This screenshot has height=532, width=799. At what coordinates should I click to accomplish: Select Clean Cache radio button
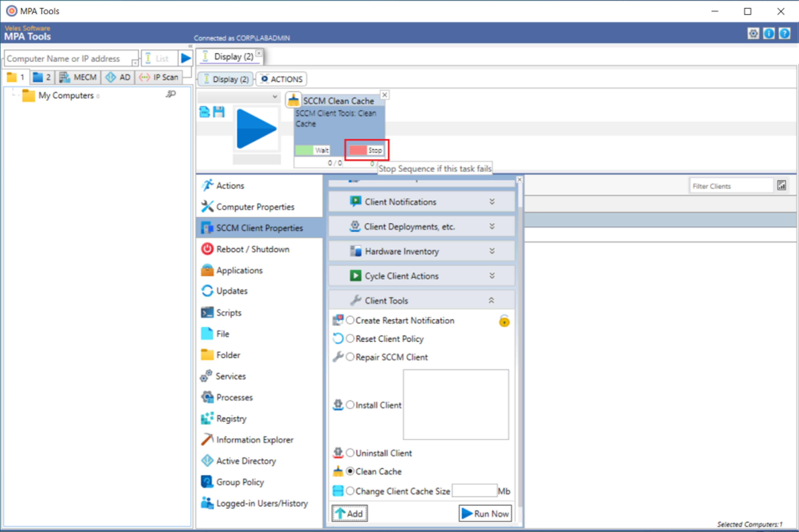[350, 471]
